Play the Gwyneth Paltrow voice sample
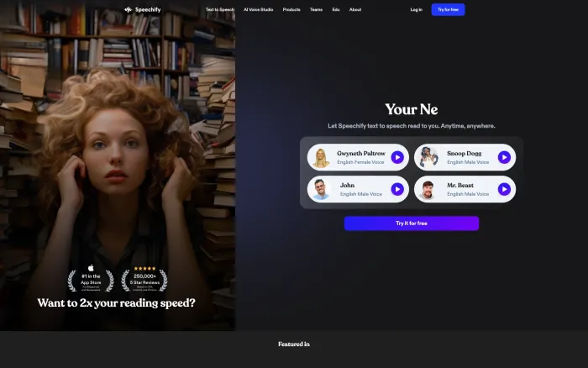Screen dimensions: 588x368 (397, 157)
